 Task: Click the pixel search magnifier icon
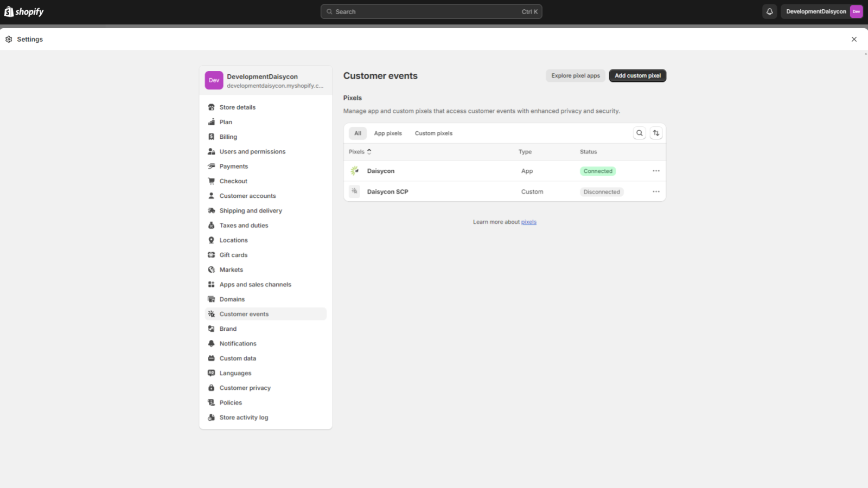click(x=640, y=133)
